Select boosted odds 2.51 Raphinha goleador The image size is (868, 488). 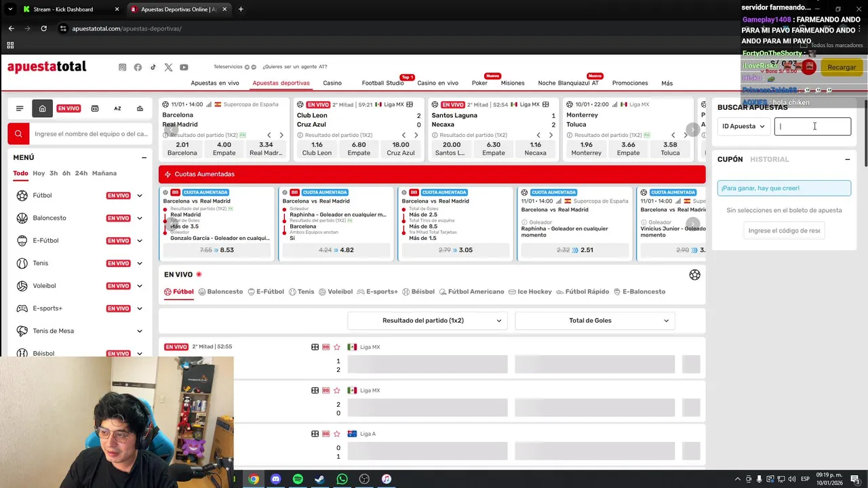coord(575,250)
